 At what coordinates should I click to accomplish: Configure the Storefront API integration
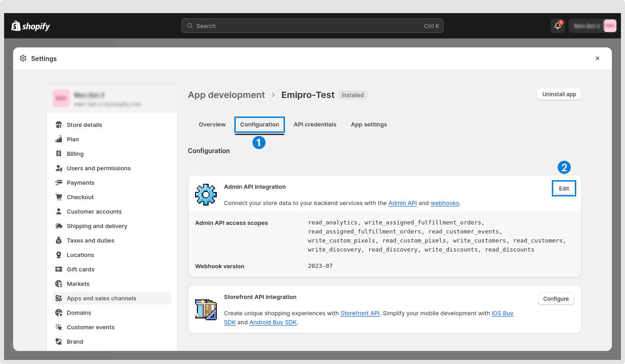pos(556,299)
